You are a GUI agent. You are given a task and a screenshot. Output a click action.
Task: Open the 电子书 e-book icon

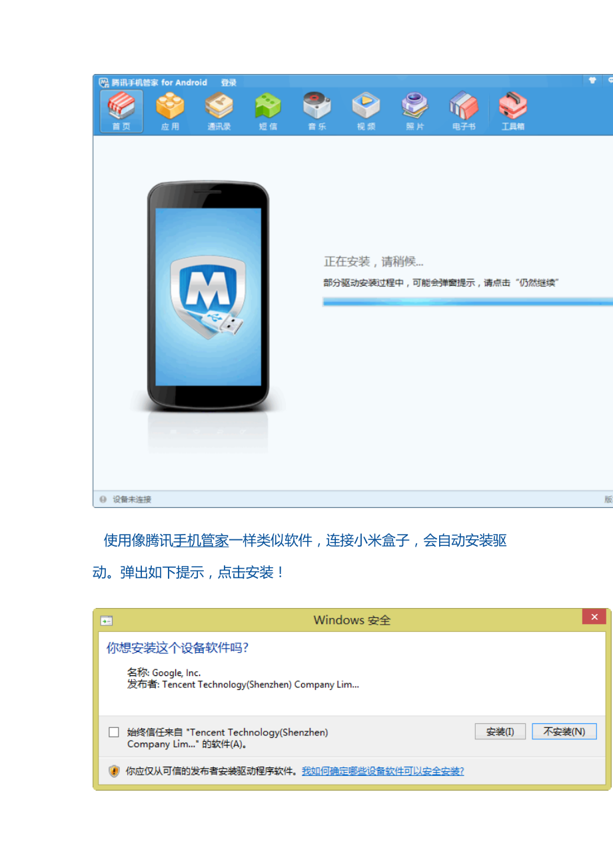[x=464, y=111]
